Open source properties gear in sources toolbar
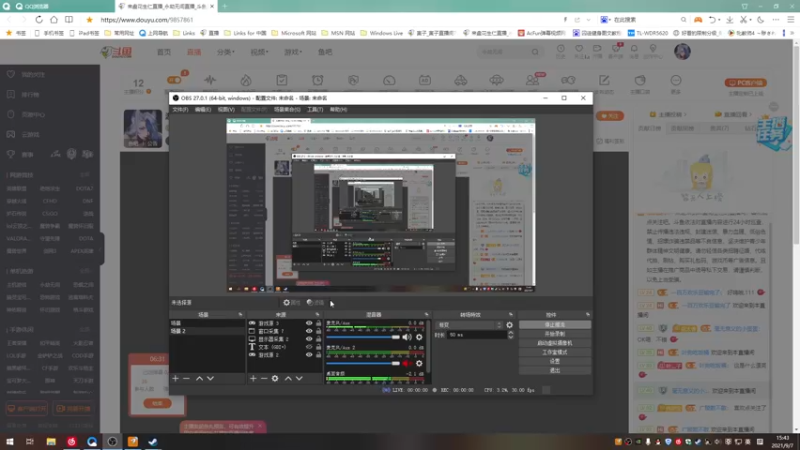 click(x=275, y=379)
